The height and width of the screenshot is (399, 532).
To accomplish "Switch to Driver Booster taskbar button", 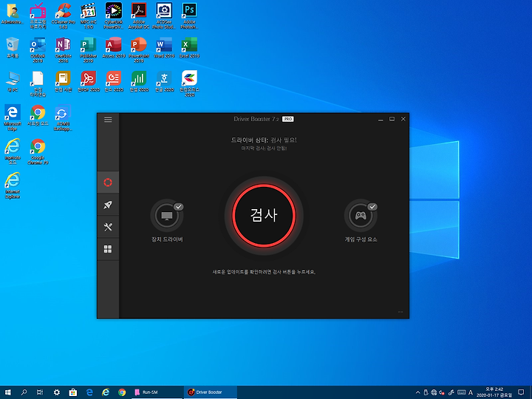I will click(x=211, y=392).
